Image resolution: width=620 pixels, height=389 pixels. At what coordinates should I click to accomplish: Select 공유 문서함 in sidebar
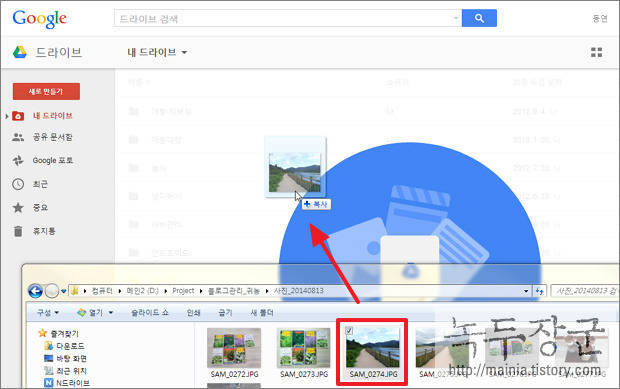tap(53, 137)
